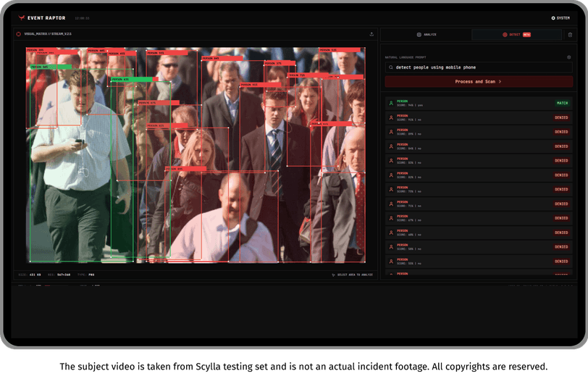Viewport: 588px width, 376px height.
Task: Click the person icon in the 91% row
Action: tap(391, 117)
